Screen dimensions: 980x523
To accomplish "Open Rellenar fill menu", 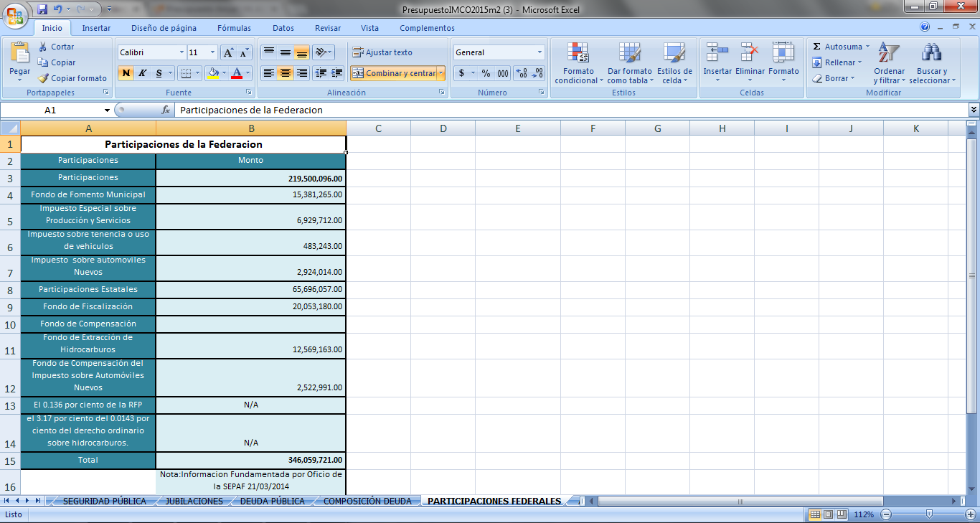I will click(837, 62).
